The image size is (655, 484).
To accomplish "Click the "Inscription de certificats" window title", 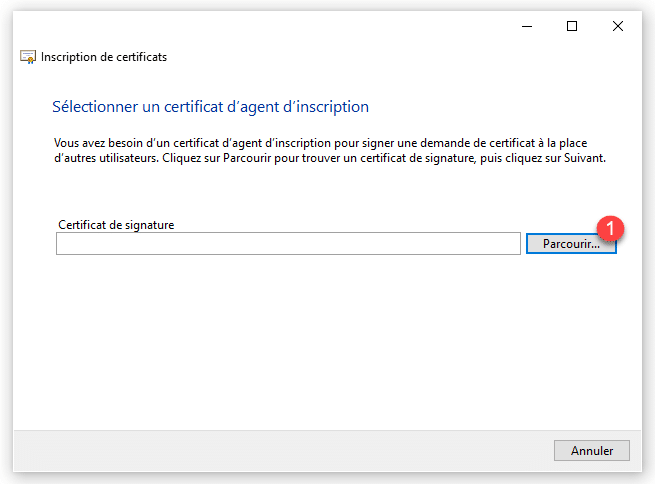I will point(104,57).
